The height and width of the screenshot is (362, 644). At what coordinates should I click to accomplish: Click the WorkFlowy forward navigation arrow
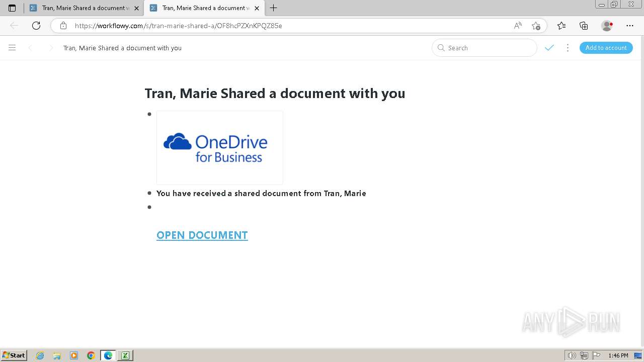pyautogui.click(x=51, y=48)
